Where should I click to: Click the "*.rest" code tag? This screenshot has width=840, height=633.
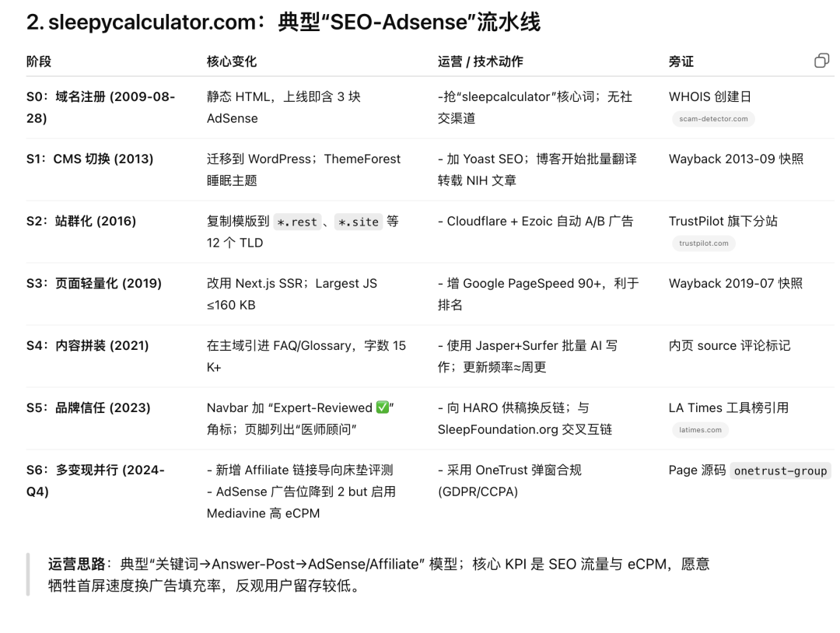coord(297,222)
